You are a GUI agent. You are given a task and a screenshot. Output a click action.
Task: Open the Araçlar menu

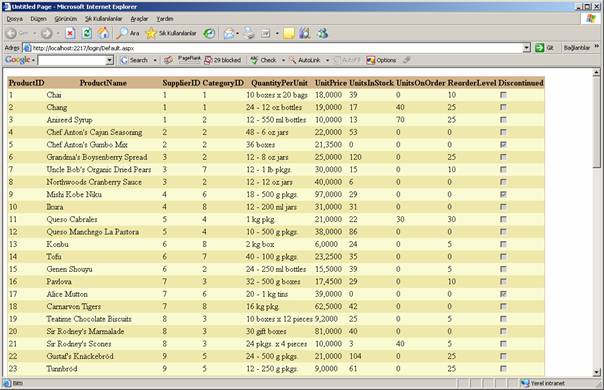[139, 18]
